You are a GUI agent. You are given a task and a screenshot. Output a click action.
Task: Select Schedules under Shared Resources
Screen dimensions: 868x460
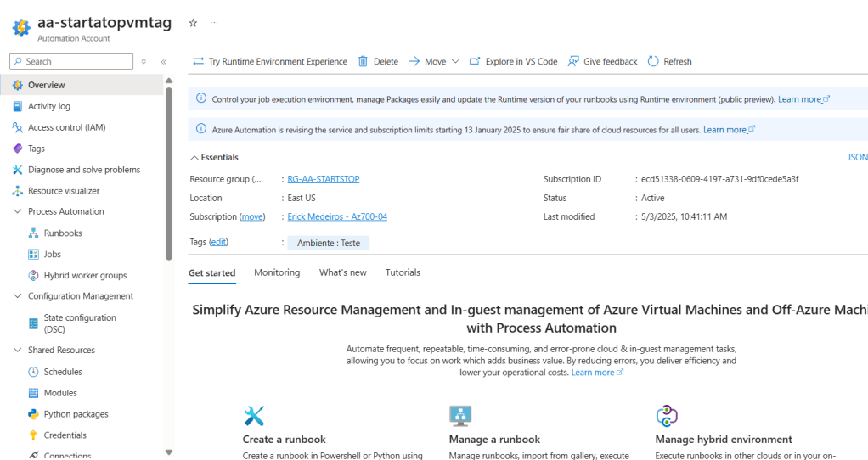(x=63, y=372)
